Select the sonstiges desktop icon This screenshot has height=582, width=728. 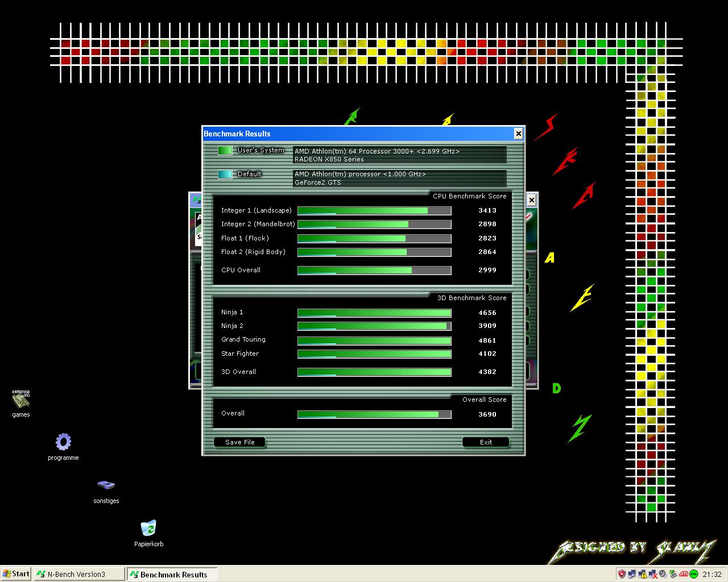pyautogui.click(x=106, y=485)
